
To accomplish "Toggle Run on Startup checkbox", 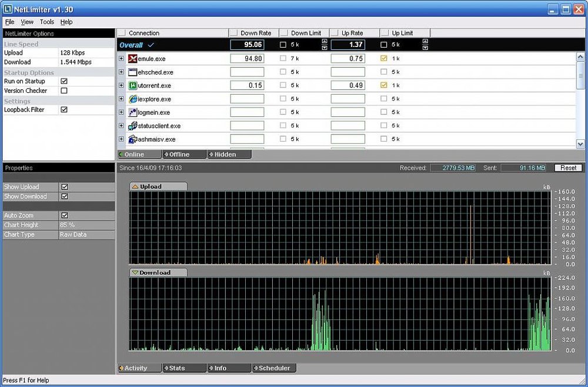I will coord(64,81).
